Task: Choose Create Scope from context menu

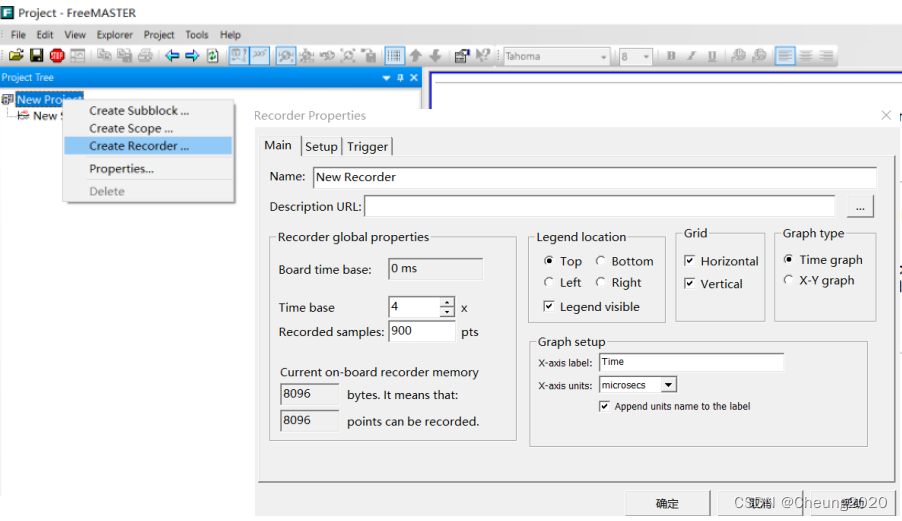Action: pyautogui.click(x=148, y=128)
